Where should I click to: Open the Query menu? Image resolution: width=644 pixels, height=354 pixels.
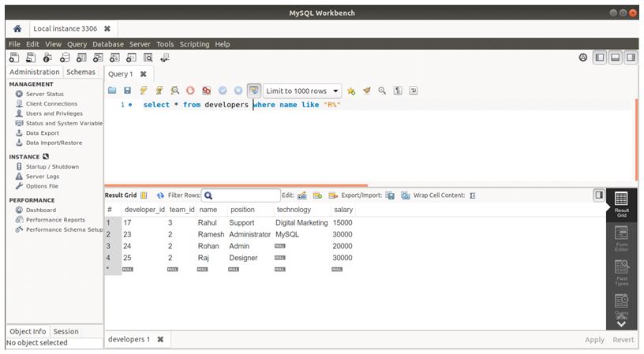point(77,44)
